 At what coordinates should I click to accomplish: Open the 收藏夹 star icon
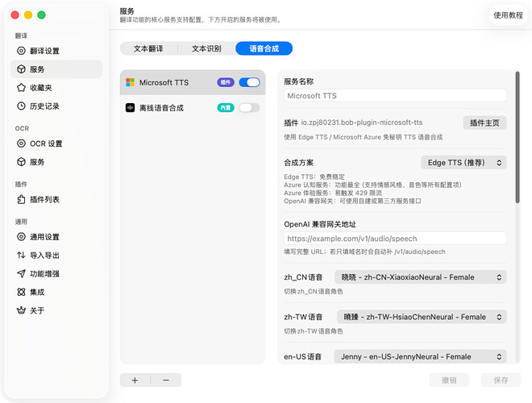[21, 88]
